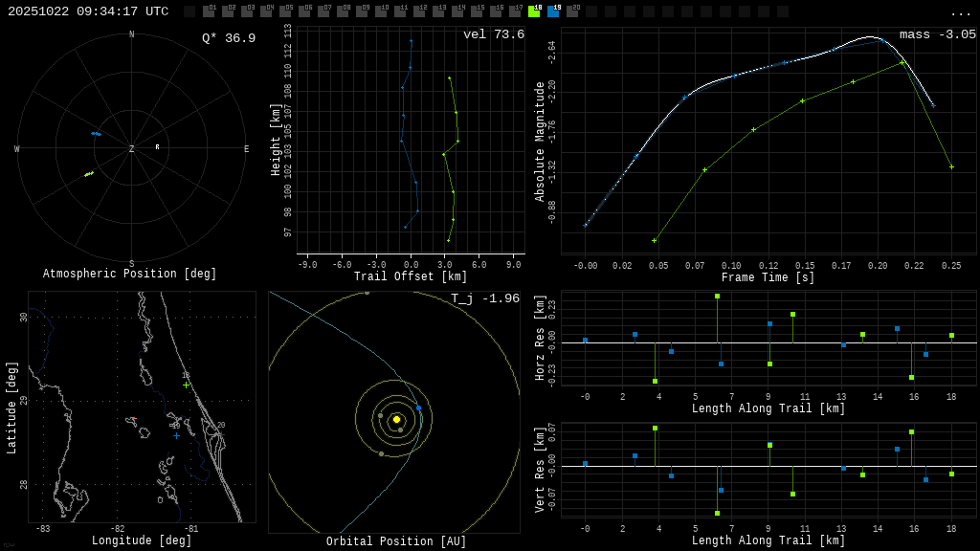Click the Atmospheric Position [deg] label

pyautogui.click(x=129, y=274)
